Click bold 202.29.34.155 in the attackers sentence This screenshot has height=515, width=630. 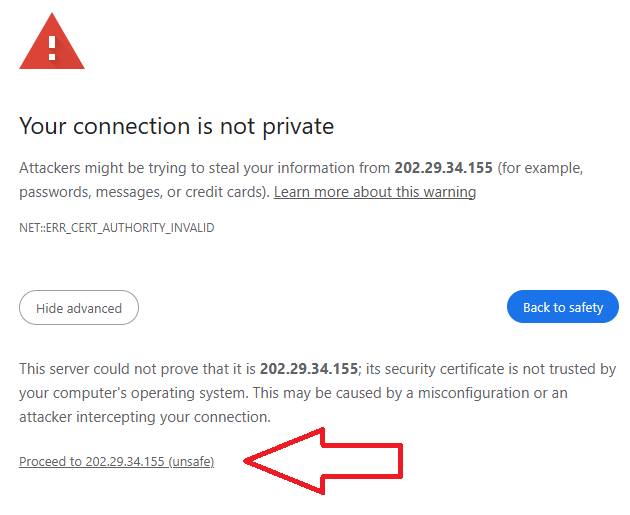443,168
